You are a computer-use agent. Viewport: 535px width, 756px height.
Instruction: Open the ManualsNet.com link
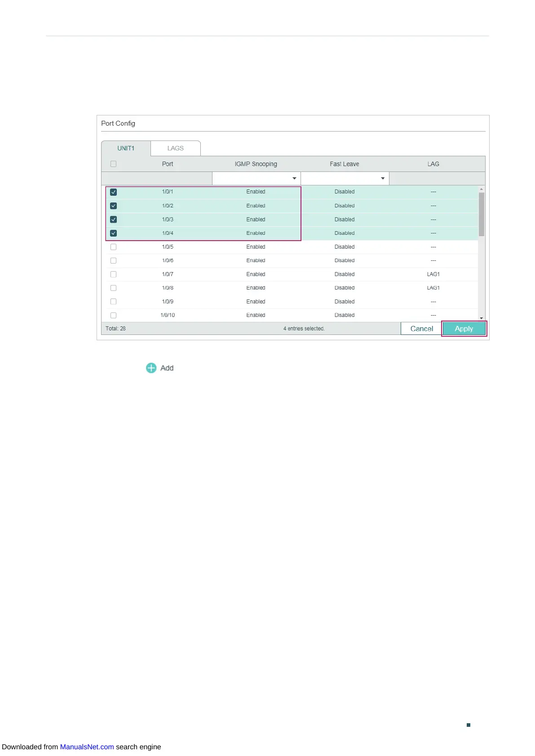point(87,747)
